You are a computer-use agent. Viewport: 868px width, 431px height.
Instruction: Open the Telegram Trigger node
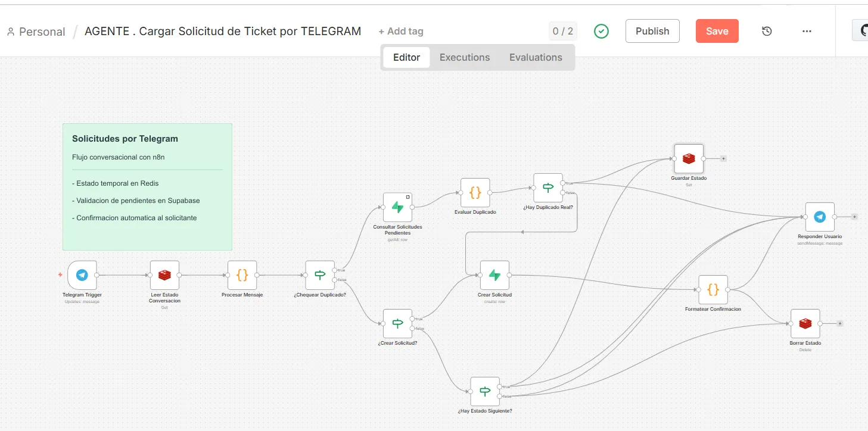click(82, 275)
